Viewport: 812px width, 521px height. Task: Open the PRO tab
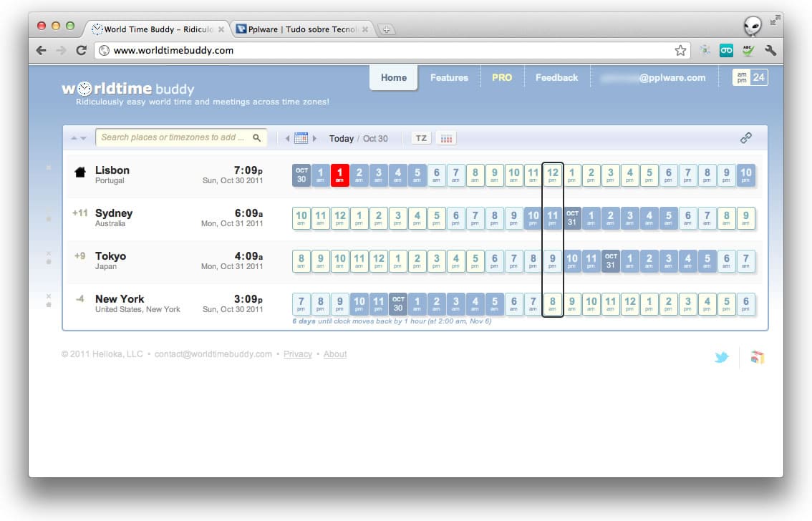click(502, 77)
